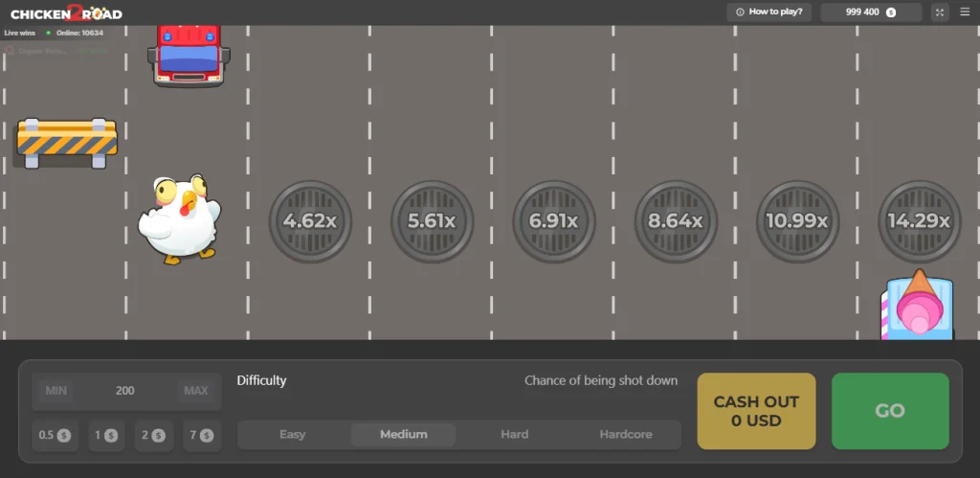Choose the 7 dollar quick bet
Screen dimensions: 980x478
[x=202, y=436]
